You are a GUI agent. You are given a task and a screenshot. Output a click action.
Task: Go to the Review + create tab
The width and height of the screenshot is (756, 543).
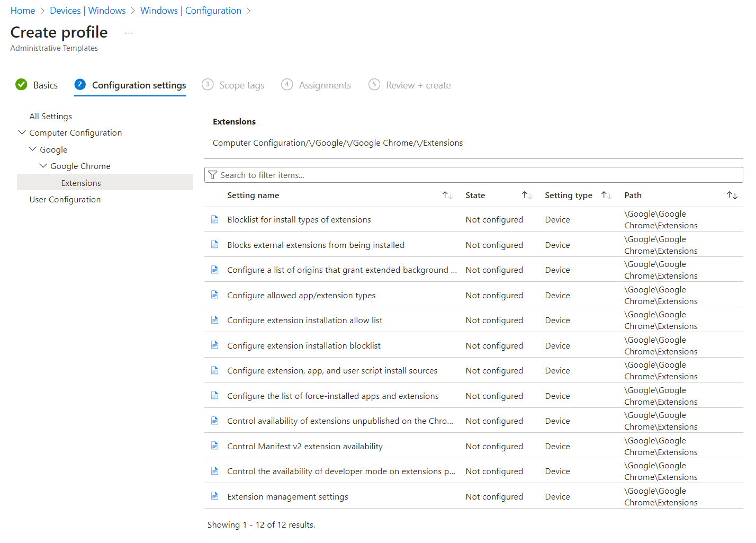point(418,85)
